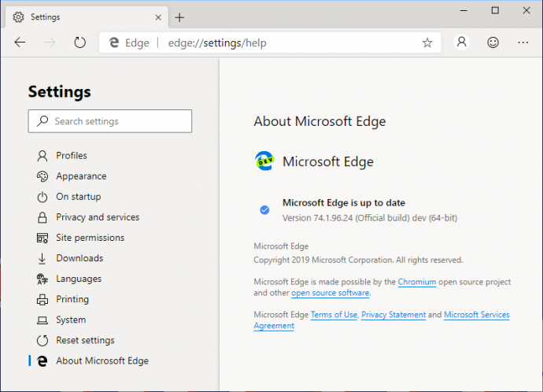Open a new tab with plus button

coord(179,17)
